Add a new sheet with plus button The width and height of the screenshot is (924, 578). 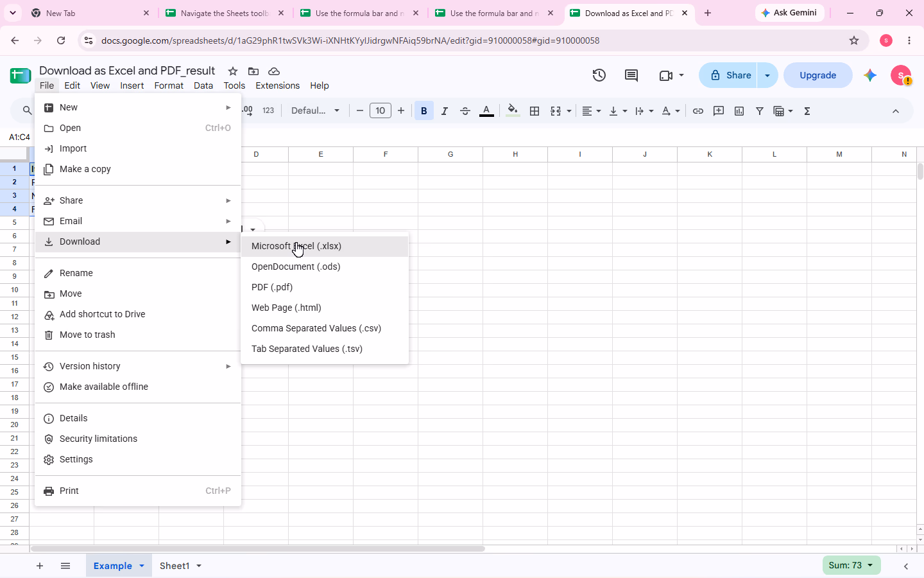point(40,566)
